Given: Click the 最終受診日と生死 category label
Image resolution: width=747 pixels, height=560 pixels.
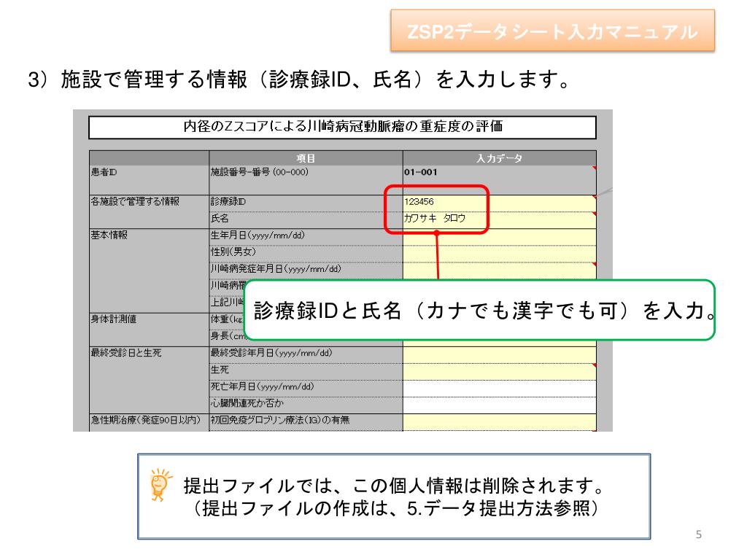Looking at the screenshot, I should click(126, 353).
